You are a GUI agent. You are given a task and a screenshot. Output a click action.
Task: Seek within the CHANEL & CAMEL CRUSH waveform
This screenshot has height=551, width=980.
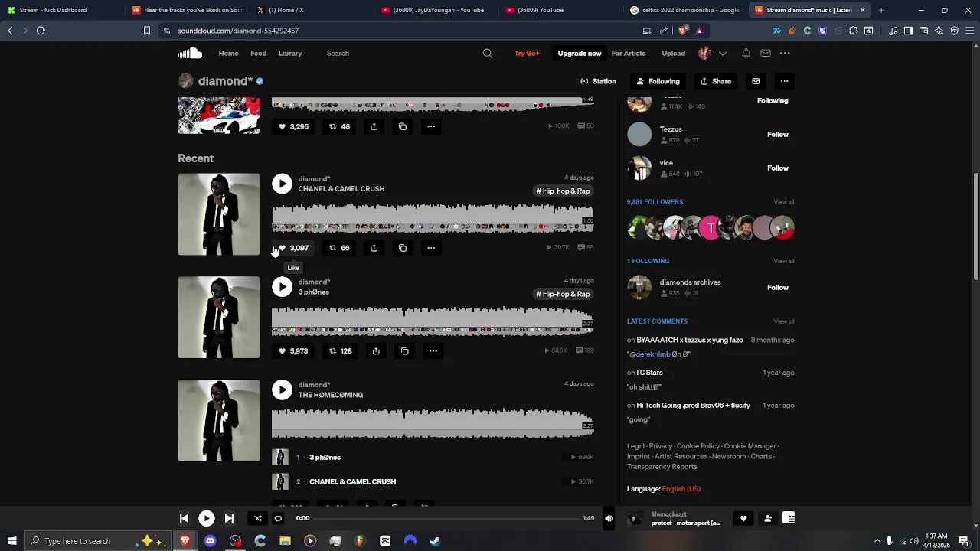pyautogui.click(x=433, y=218)
